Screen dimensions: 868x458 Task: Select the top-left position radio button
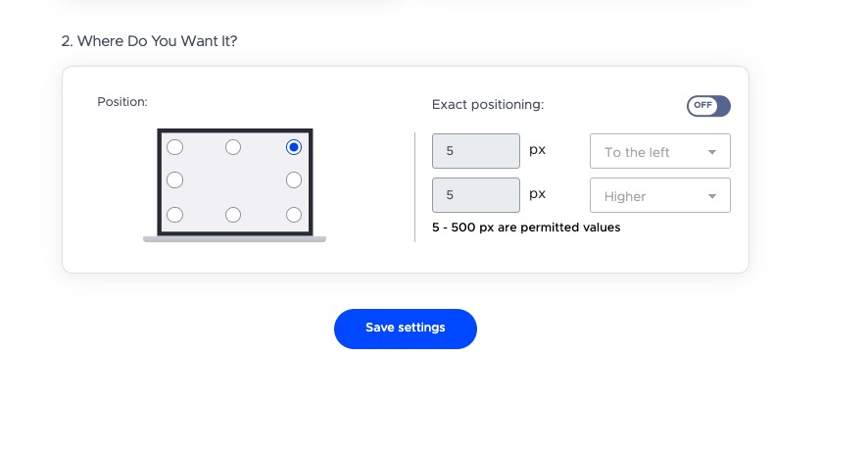174,147
